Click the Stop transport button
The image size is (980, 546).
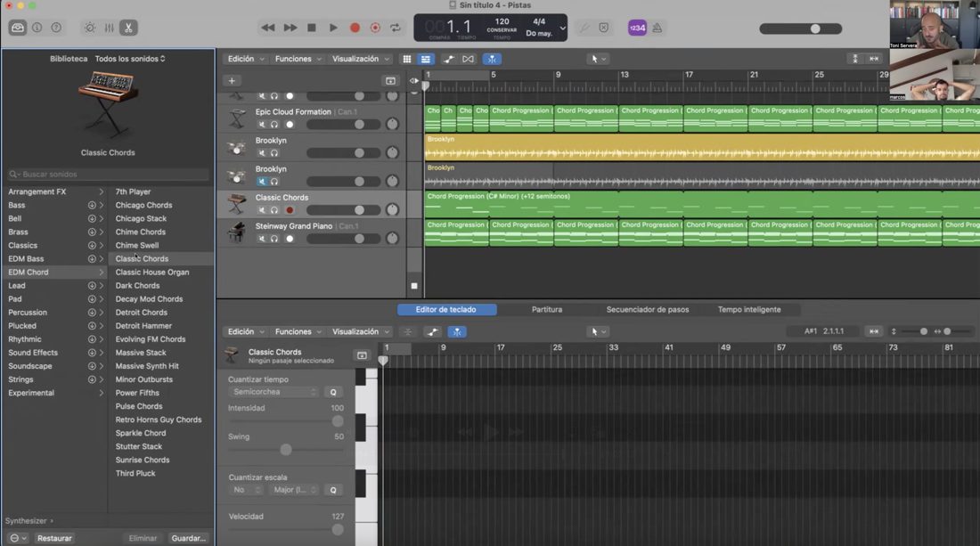(312, 28)
